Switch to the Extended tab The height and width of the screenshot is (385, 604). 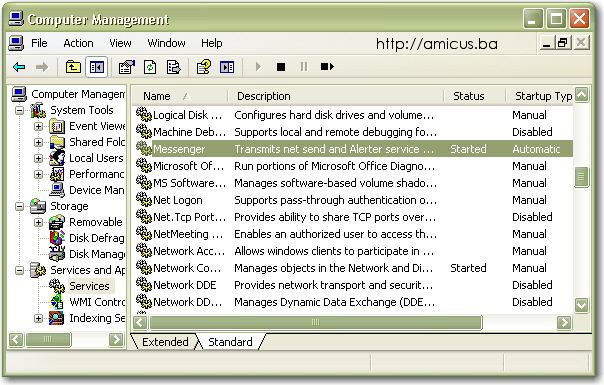coord(165,342)
